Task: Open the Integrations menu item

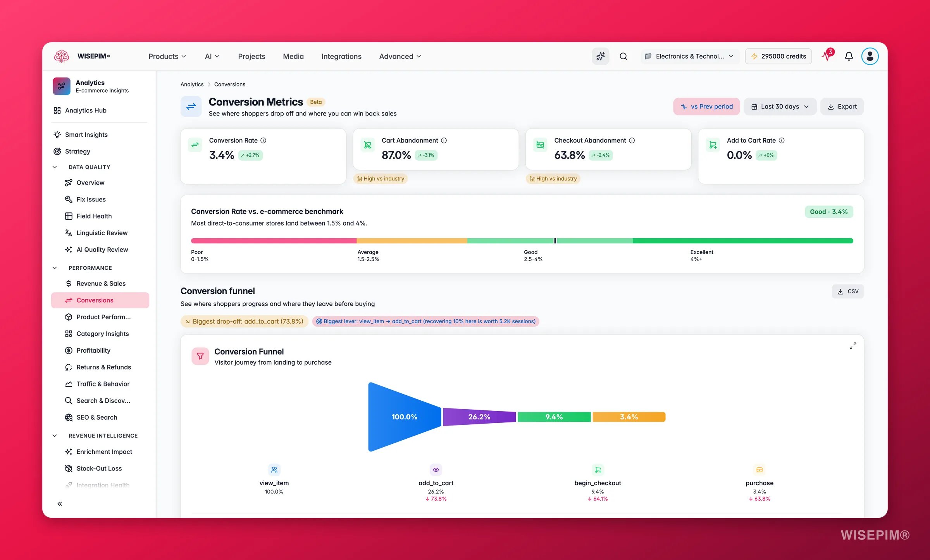Action: pyautogui.click(x=341, y=56)
